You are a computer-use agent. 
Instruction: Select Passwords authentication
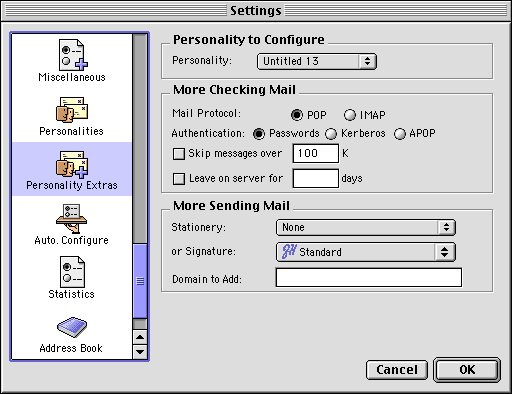click(259, 134)
